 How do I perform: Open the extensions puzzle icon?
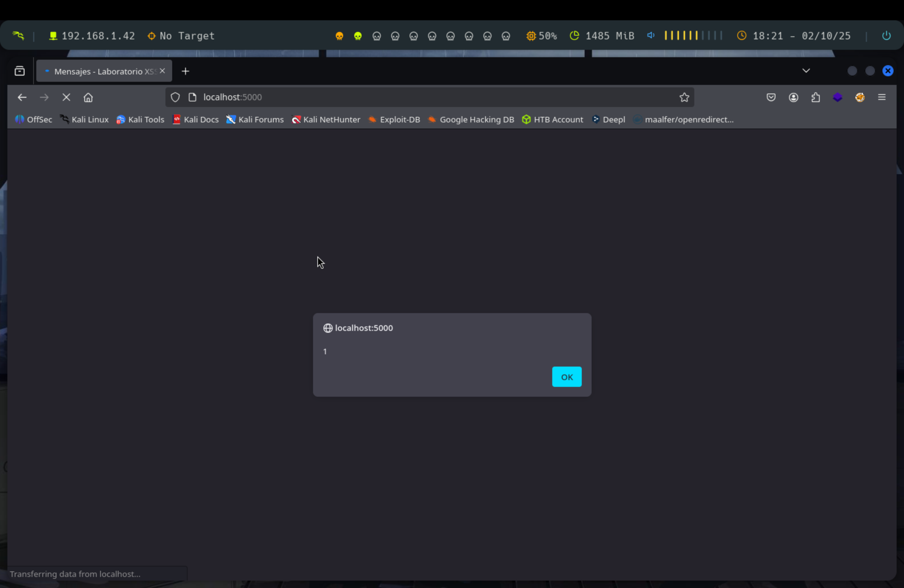(x=815, y=97)
